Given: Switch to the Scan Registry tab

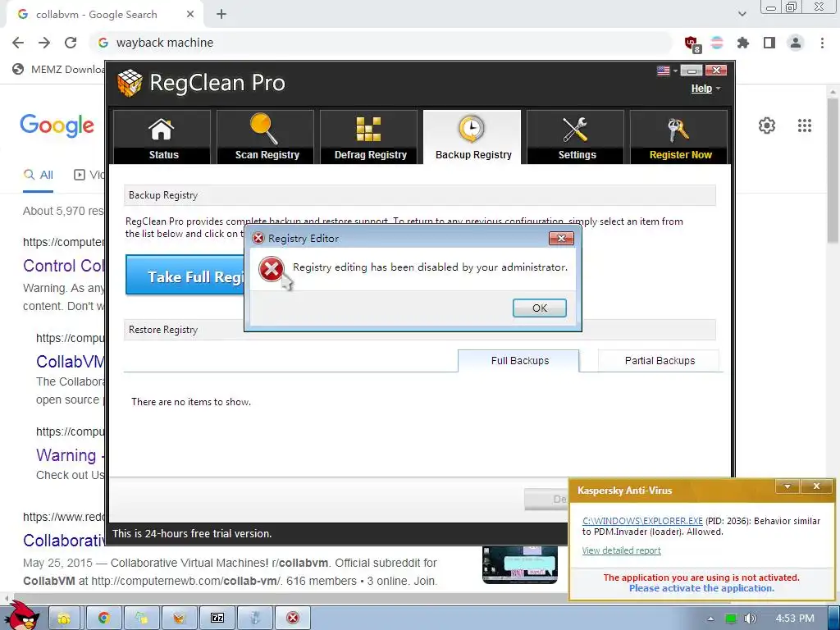Looking at the screenshot, I should click(265, 137).
